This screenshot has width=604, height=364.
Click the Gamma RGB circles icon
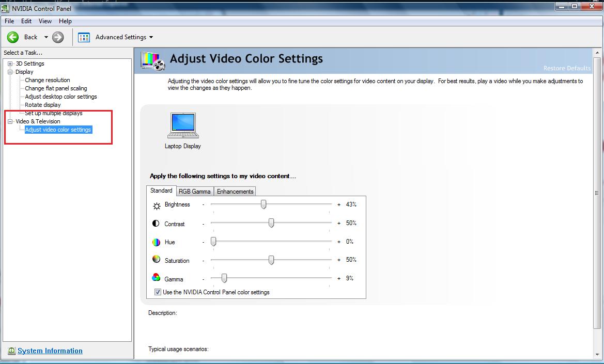(156, 277)
